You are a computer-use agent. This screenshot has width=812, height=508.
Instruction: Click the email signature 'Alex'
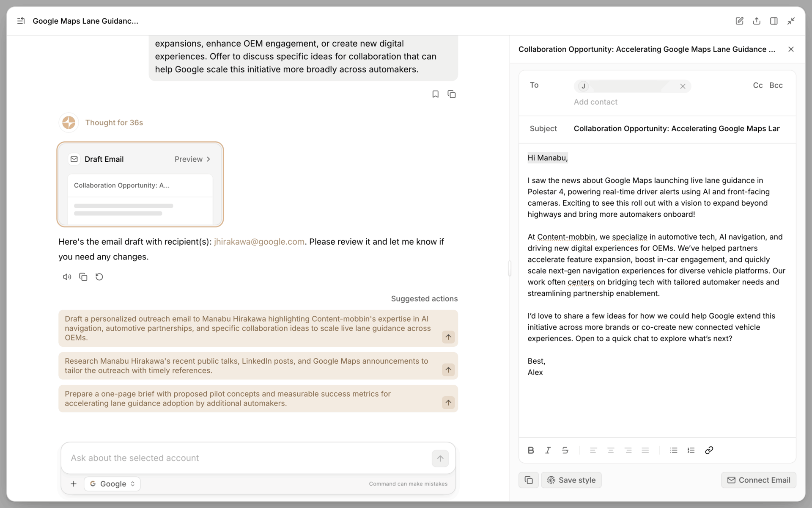(535, 373)
